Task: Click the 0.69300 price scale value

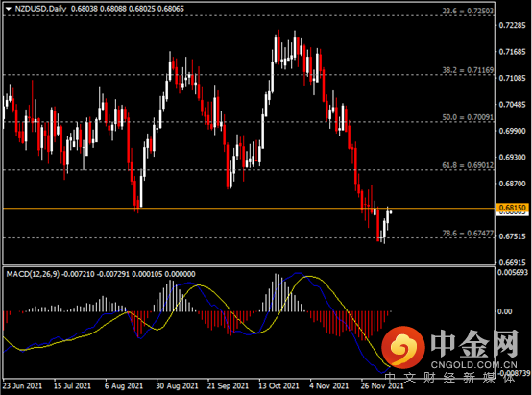Action: coord(513,158)
